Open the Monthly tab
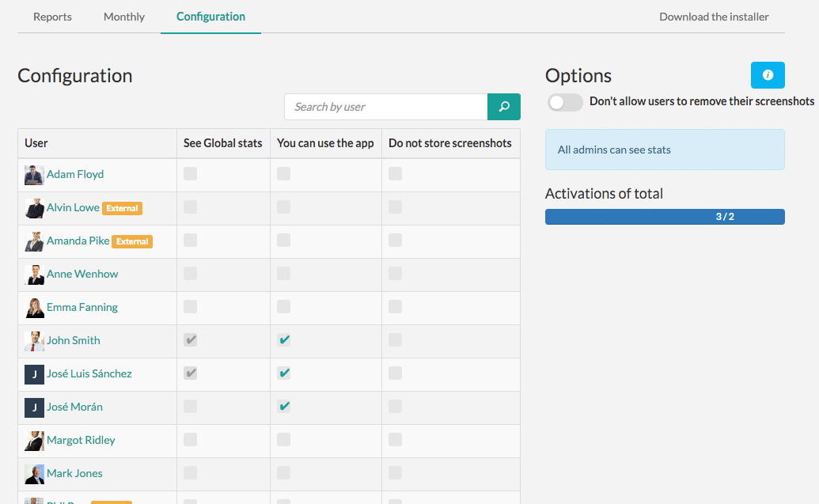 (123, 16)
